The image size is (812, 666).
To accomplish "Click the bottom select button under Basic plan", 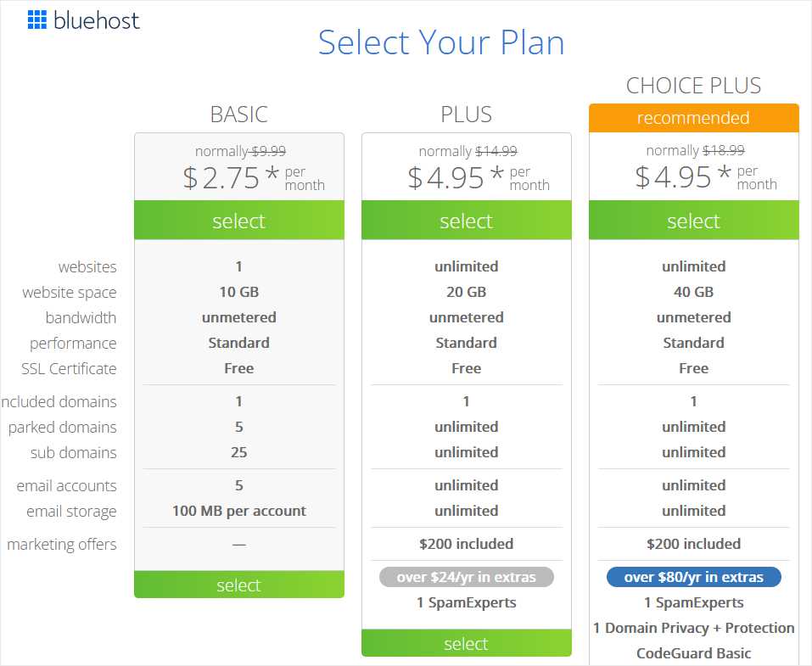I will click(238, 585).
